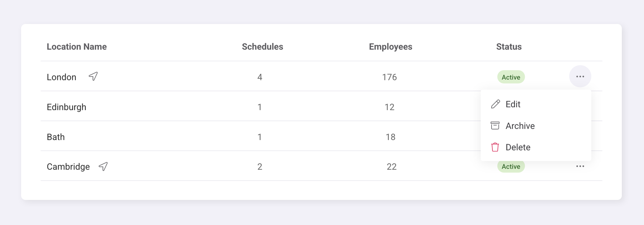Click the location arrow icon beside Cambridge
The width and height of the screenshot is (644, 225).
tap(103, 166)
